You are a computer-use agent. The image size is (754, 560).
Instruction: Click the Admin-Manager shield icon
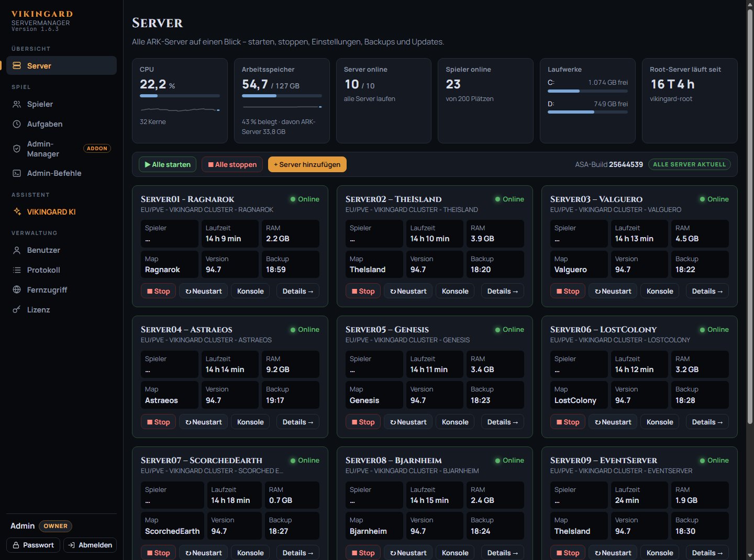click(x=17, y=149)
